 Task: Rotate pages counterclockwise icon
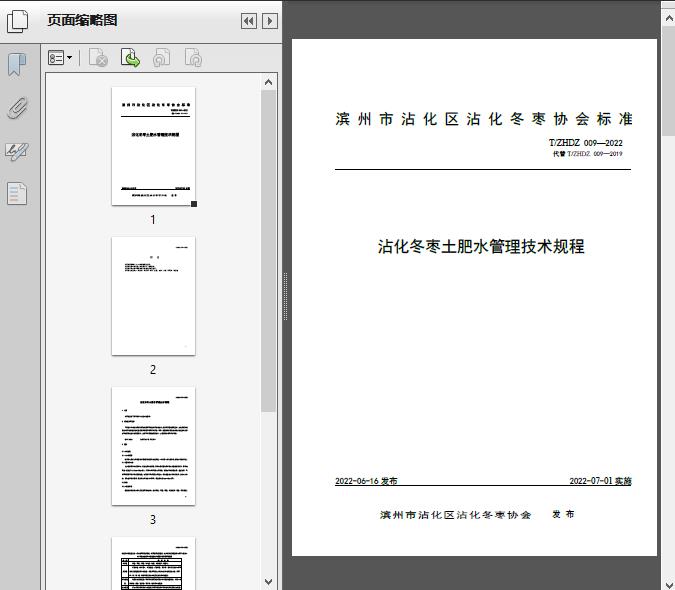coord(161,58)
